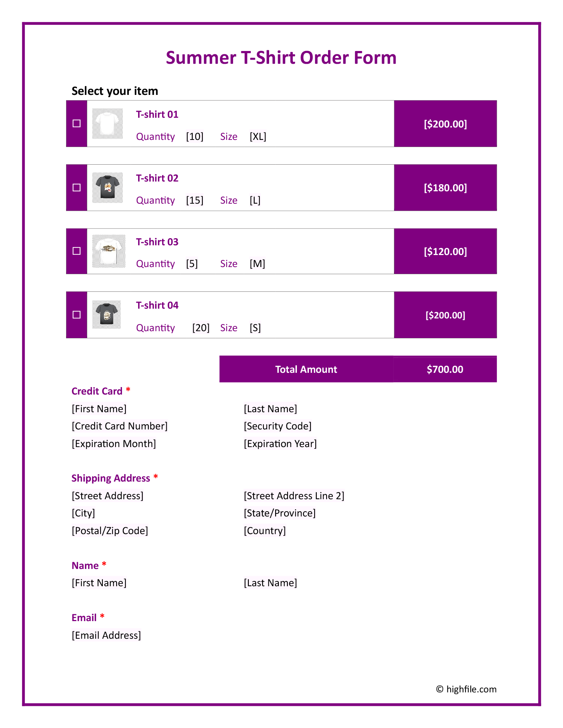Click the T-shirt 03 size field [M]
The width and height of the screenshot is (563, 728).
257,264
